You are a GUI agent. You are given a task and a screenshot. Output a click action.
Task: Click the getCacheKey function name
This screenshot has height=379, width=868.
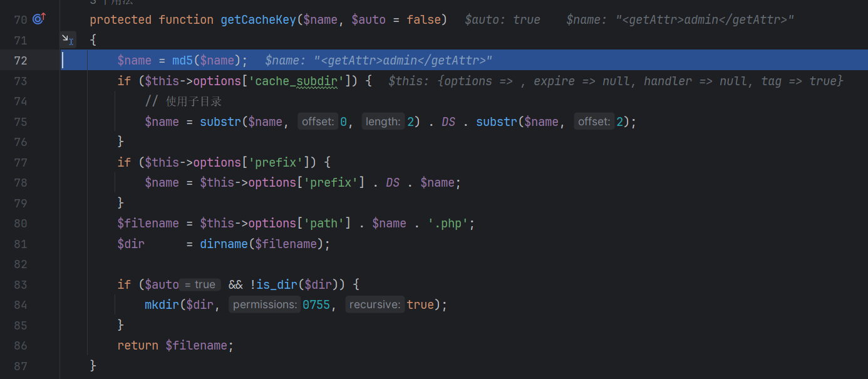258,19
